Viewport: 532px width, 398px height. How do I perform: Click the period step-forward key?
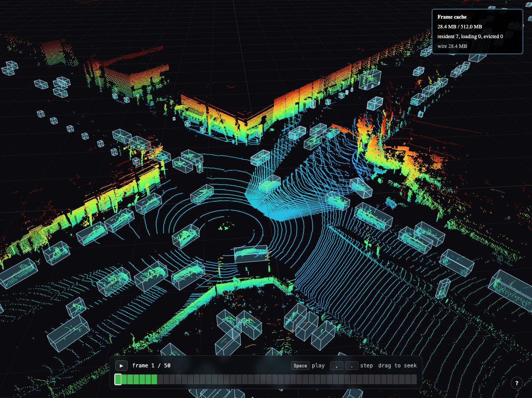tap(352, 366)
